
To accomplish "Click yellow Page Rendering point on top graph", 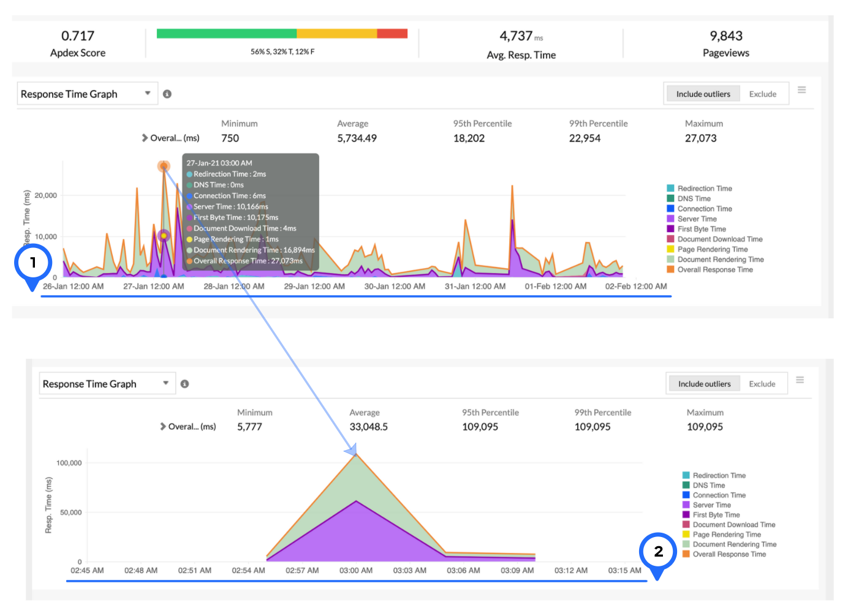I will pyautogui.click(x=164, y=236).
